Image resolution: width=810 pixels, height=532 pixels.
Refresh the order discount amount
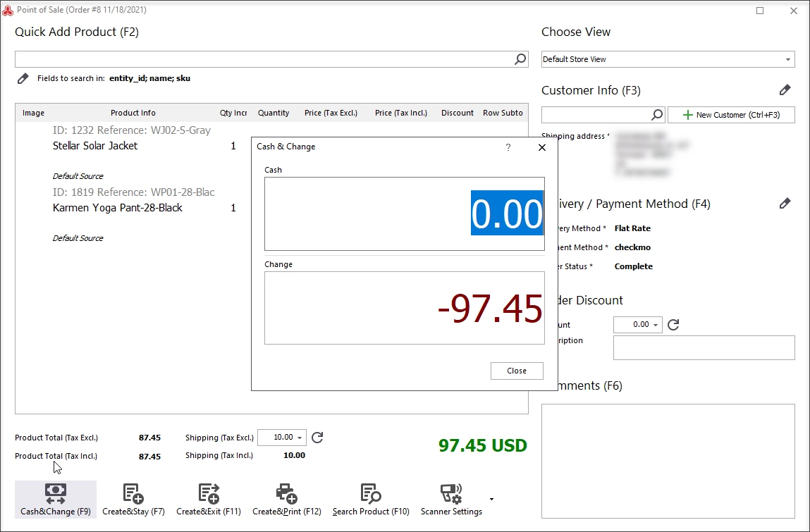pos(673,325)
